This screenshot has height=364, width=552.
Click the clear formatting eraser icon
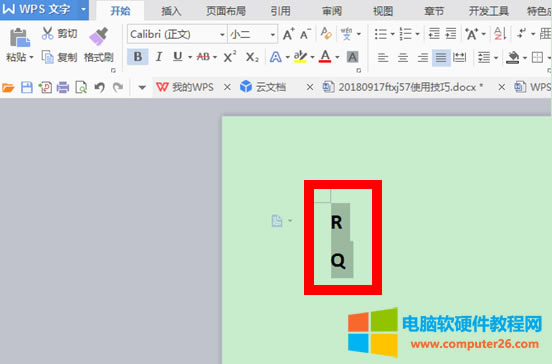coord(326,34)
